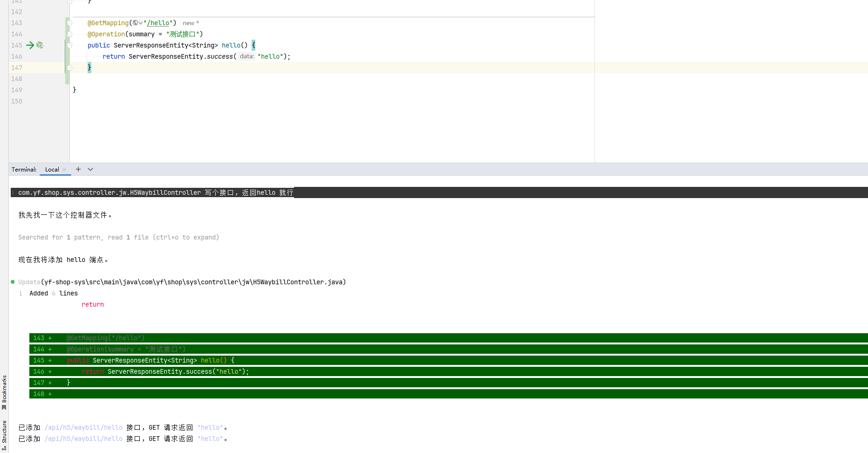868x453 pixels.
Task: Click diff line '144 +' with @Operation
Action: click(x=448, y=349)
